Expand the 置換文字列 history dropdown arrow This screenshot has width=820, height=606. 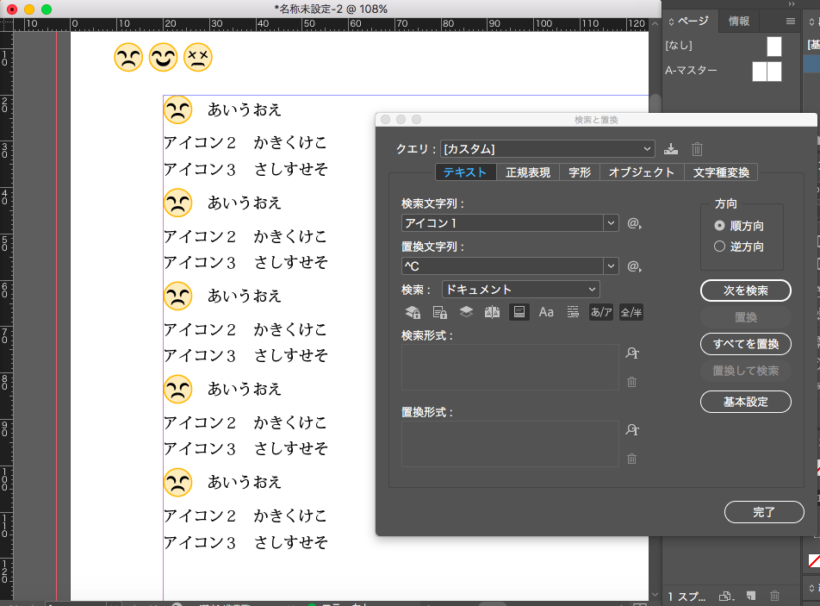611,266
